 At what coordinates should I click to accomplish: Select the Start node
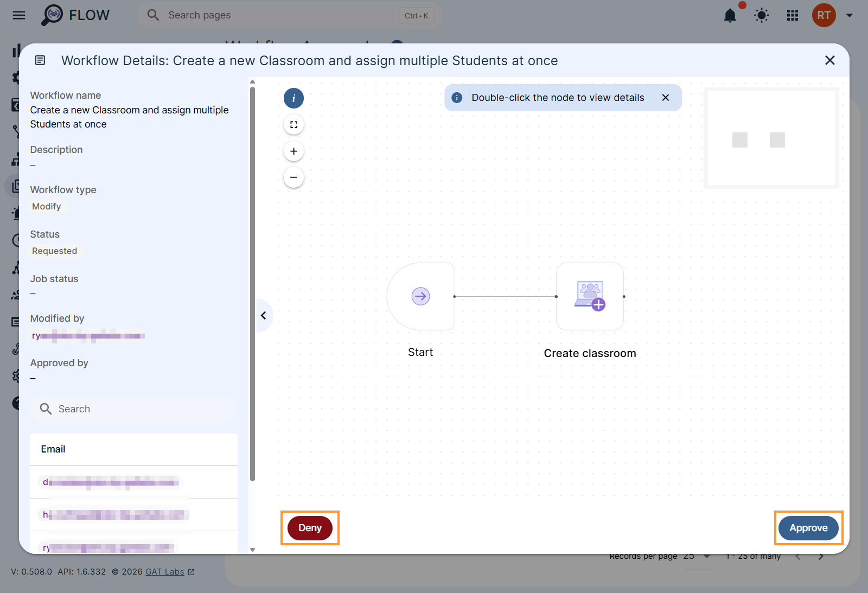[420, 296]
